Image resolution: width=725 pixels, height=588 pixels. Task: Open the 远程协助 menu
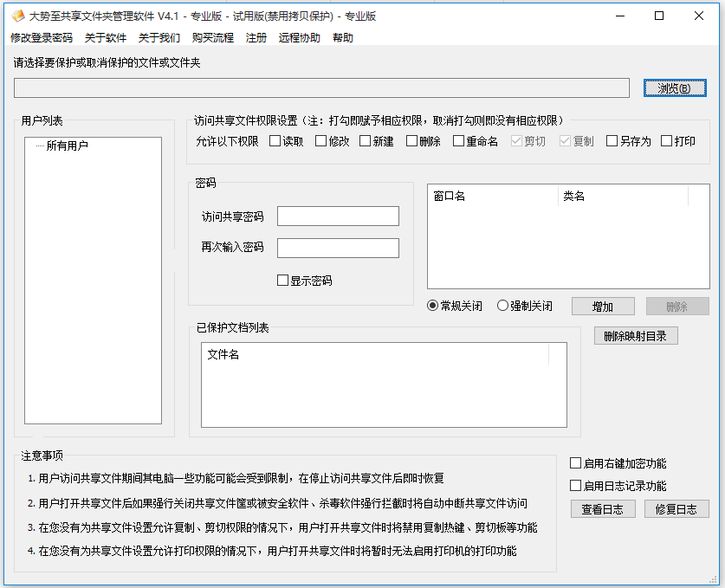pyautogui.click(x=299, y=38)
